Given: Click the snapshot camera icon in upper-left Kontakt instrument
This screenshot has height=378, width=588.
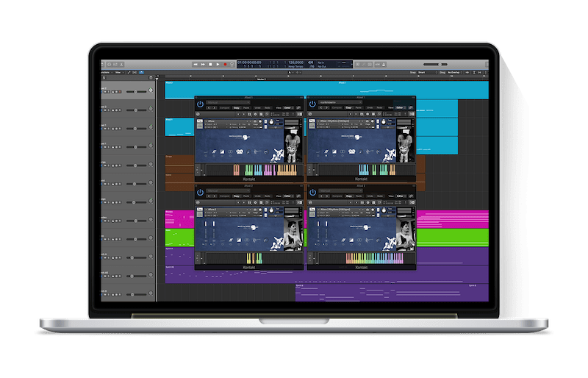Looking at the screenshot, I should (255, 121).
